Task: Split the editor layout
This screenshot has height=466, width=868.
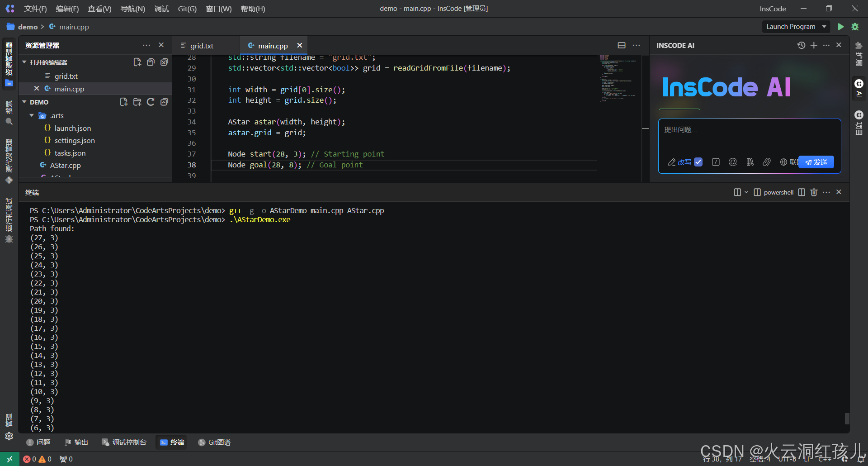Action: [622, 45]
